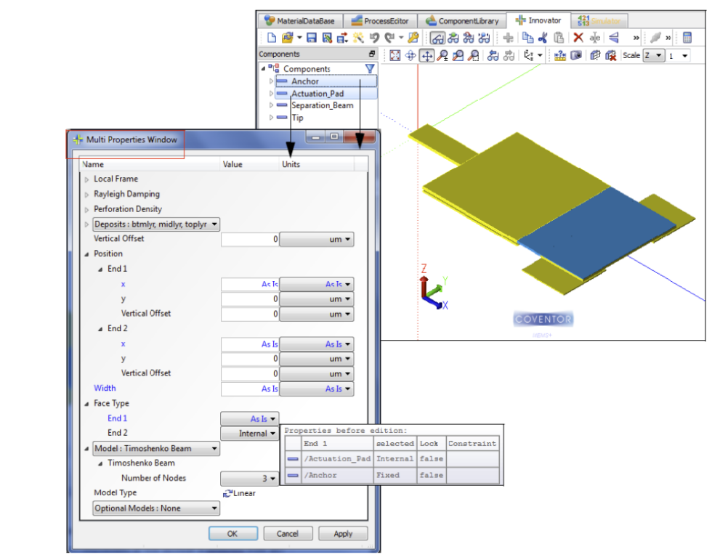This screenshot has width=728, height=560.
Task: Click the Fit to view icon
Action: pos(395,56)
